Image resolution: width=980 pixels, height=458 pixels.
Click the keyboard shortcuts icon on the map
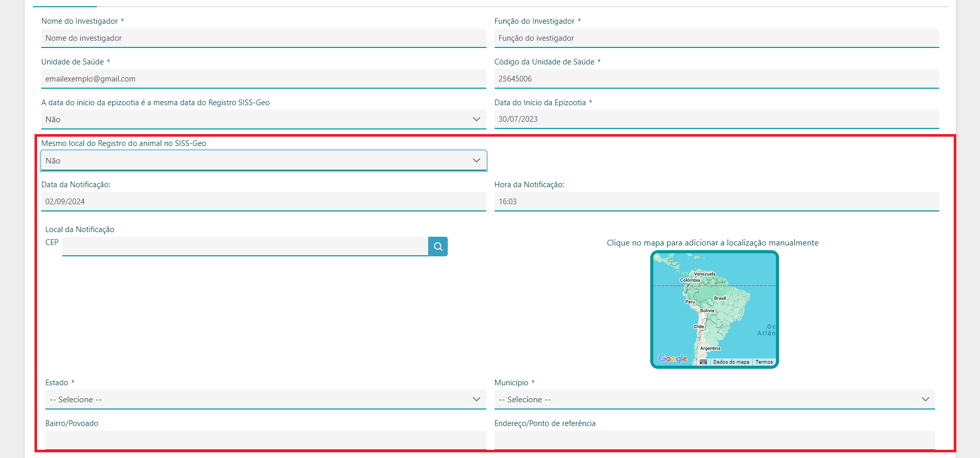coord(703,362)
